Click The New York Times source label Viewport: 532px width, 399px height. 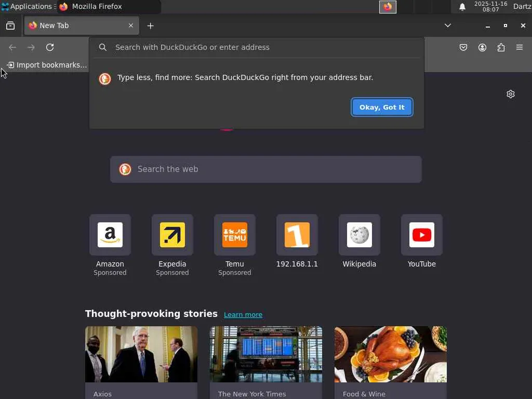pyautogui.click(x=252, y=394)
